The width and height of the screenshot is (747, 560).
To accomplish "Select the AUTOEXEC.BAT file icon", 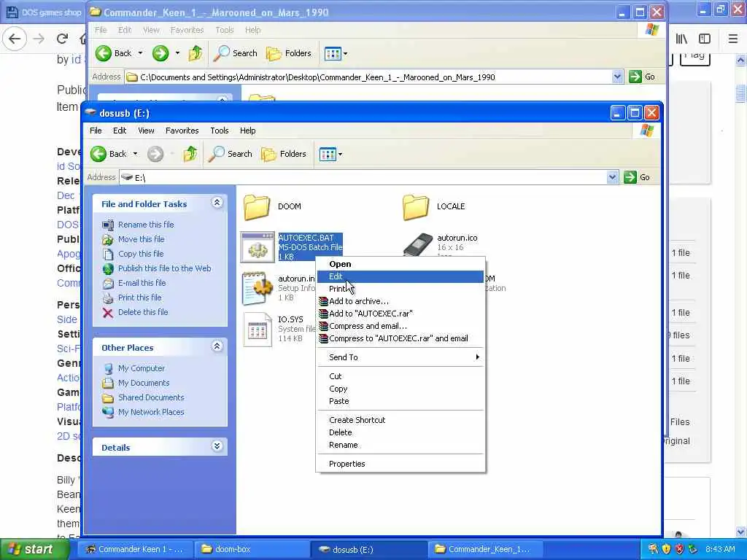I will click(258, 247).
